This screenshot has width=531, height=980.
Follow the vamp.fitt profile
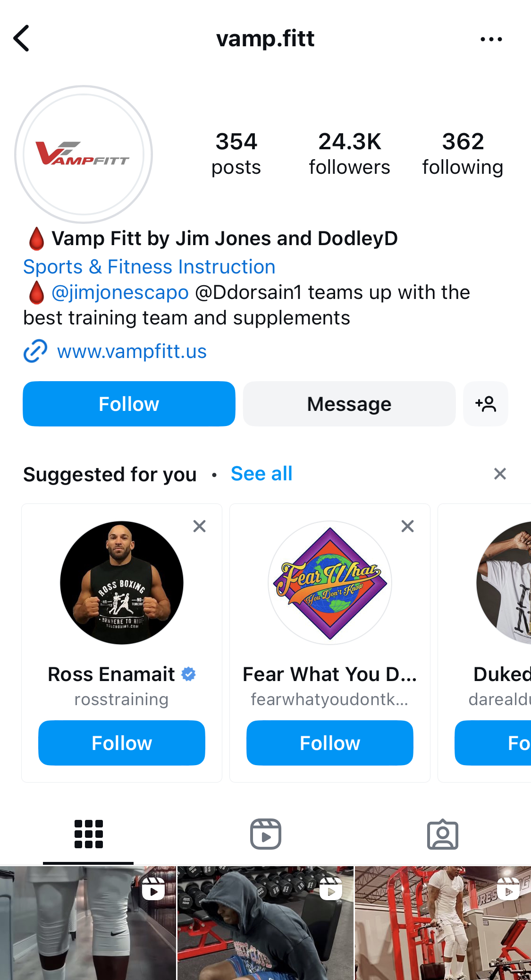pos(129,404)
